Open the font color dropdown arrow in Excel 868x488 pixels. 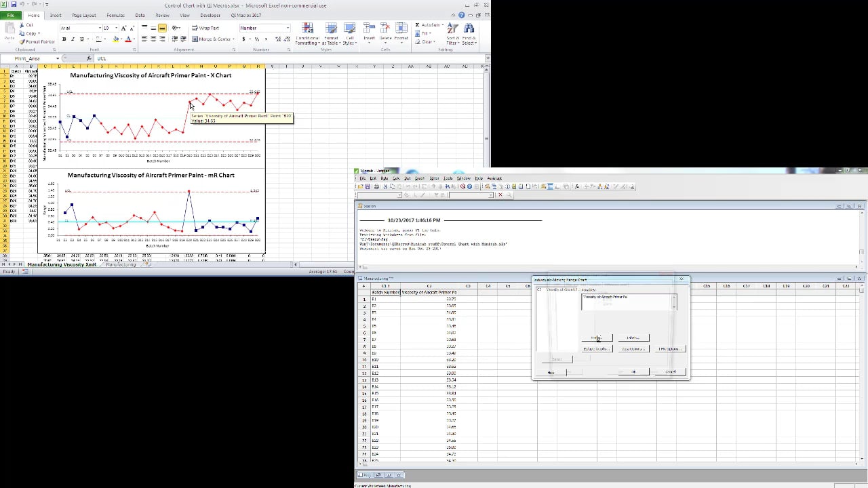[134, 39]
